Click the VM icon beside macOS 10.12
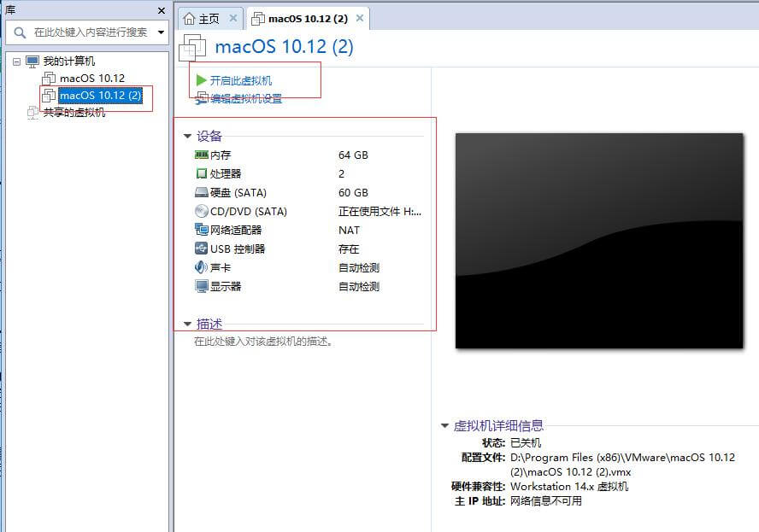This screenshot has width=759, height=532. 49,78
